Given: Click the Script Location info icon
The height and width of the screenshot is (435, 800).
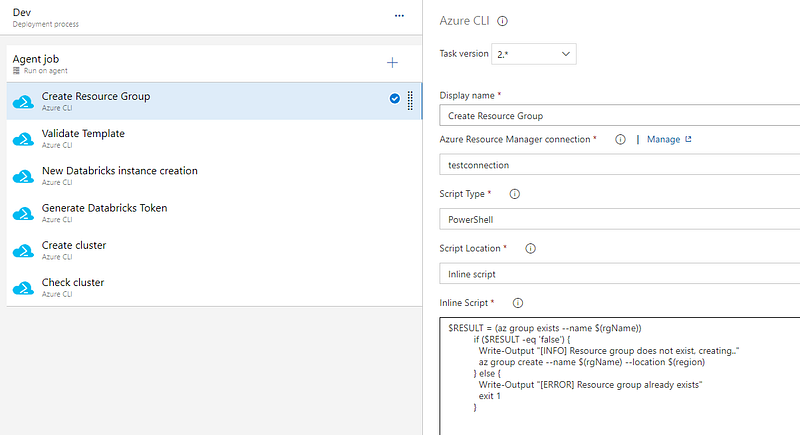Looking at the screenshot, I should (x=531, y=248).
